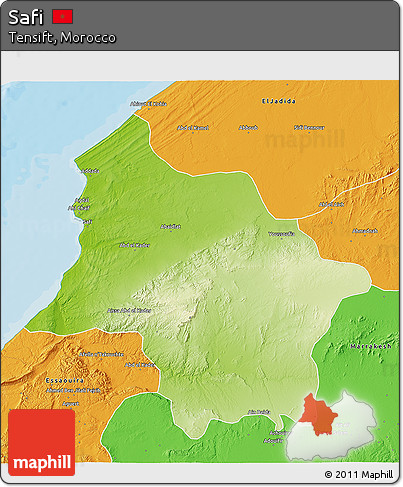This screenshot has width=403, height=487.
Task: Select the 'Essaouira' region label
Action: [x=65, y=380]
